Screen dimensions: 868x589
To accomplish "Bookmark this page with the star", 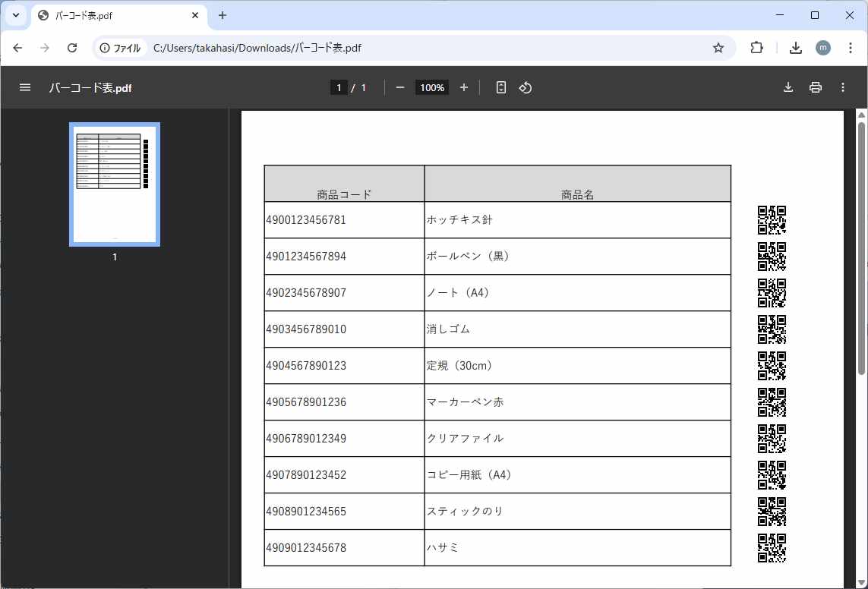I will click(x=718, y=47).
